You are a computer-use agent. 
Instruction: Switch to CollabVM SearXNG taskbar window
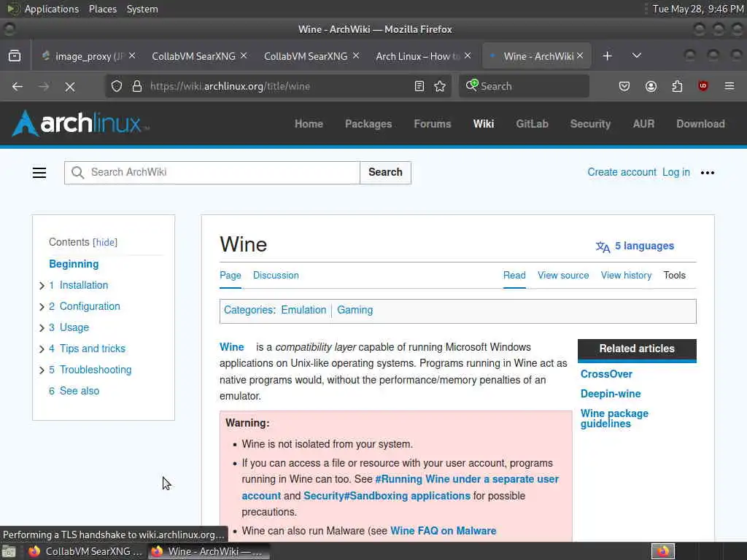pos(85,551)
